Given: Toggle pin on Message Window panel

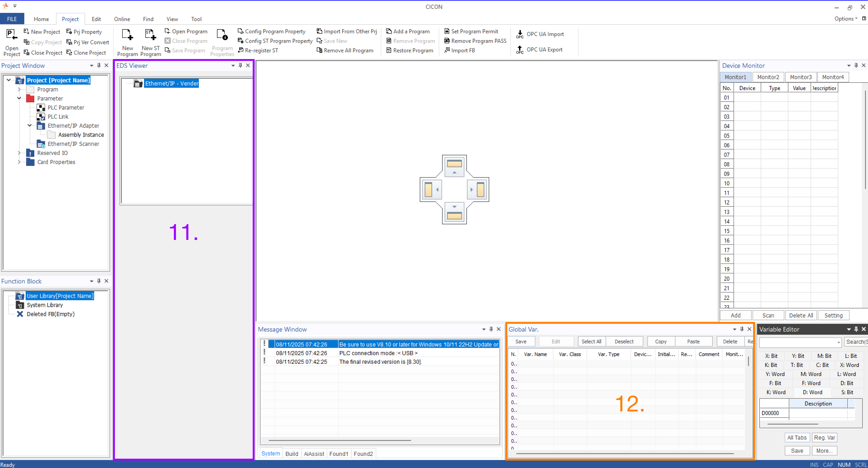Looking at the screenshot, I should coord(491,329).
